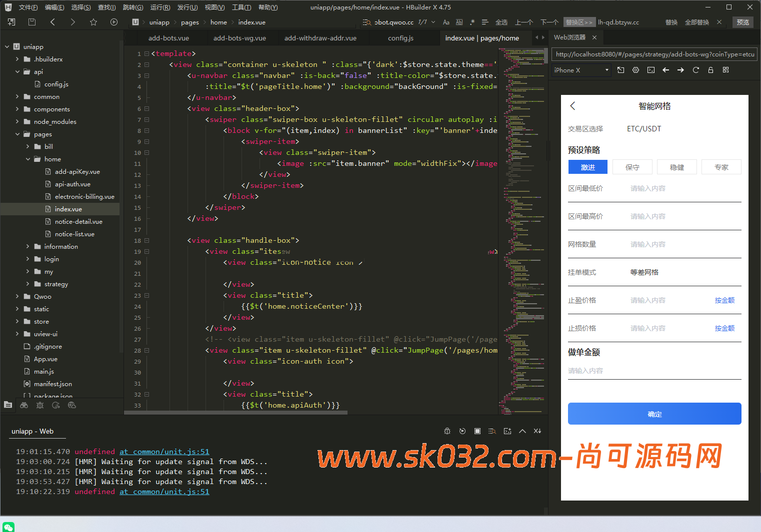Open the iPhone X device dropdown

pos(581,70)
